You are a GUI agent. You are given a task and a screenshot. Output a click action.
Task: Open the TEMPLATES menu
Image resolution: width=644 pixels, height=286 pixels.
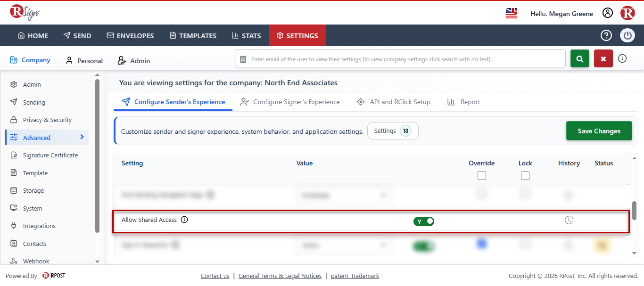pos(193,35)
